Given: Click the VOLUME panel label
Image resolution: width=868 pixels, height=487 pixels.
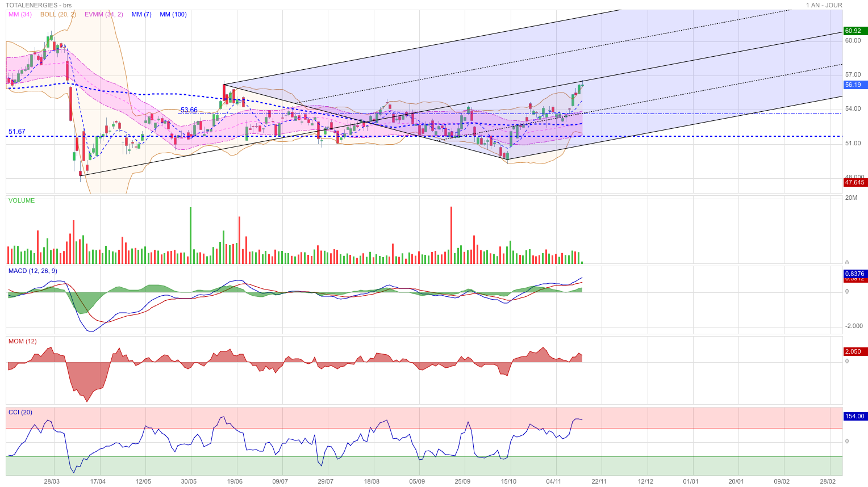Looking at the screenshot, I should click(22, 200).
